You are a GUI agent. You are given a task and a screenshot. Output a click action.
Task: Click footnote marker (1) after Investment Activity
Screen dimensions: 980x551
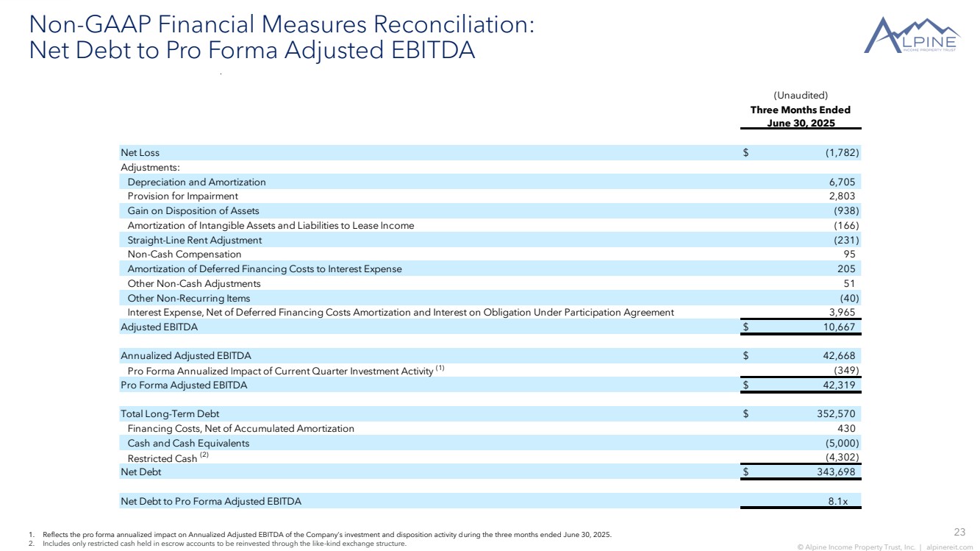tap(440, 369)
